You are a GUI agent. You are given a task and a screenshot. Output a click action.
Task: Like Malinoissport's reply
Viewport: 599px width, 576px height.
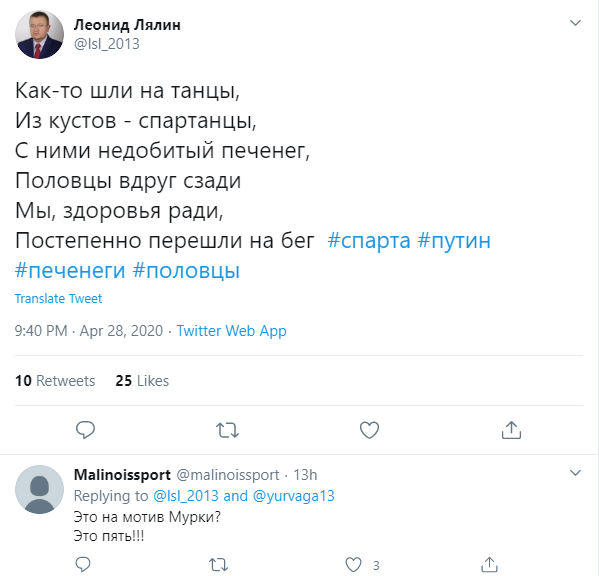pyautogui.click(x=353, y=564)
